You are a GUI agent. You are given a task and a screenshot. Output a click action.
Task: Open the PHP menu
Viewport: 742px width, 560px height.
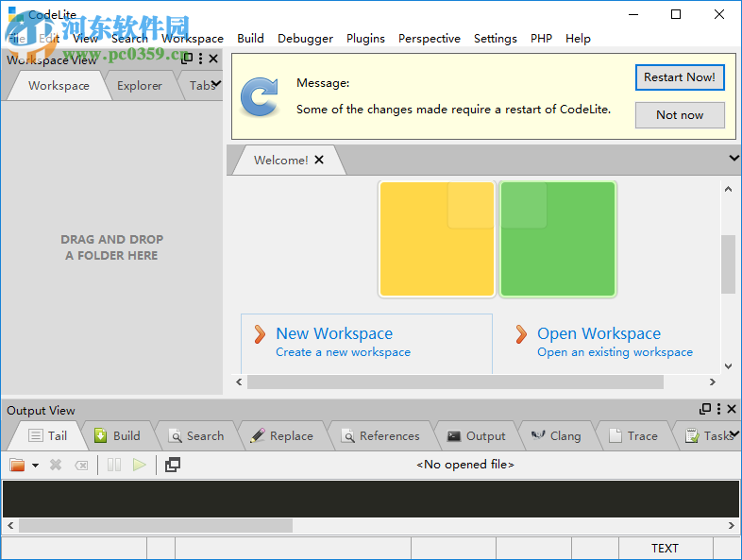[x=541, y=39]
